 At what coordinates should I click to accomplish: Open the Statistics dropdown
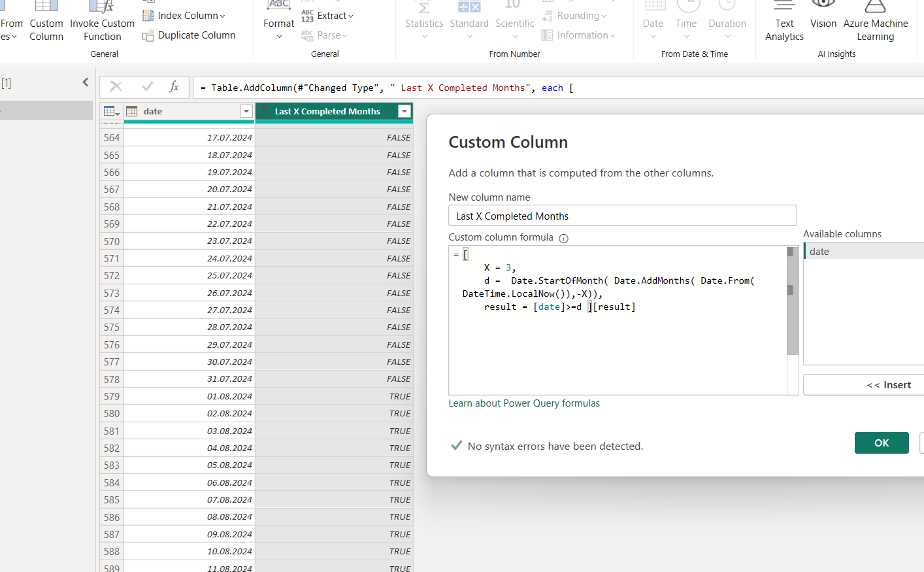[x=424, y=21]
